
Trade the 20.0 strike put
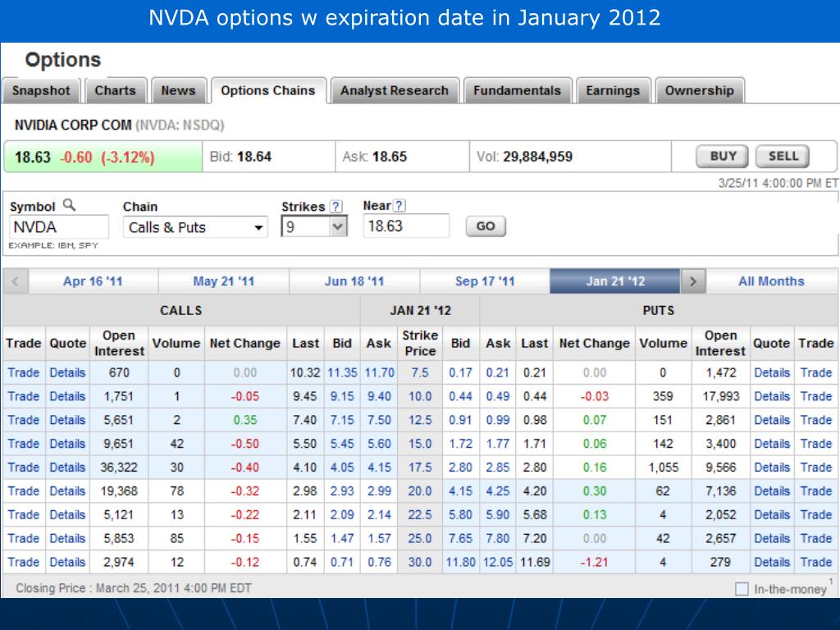coord(816,491)
